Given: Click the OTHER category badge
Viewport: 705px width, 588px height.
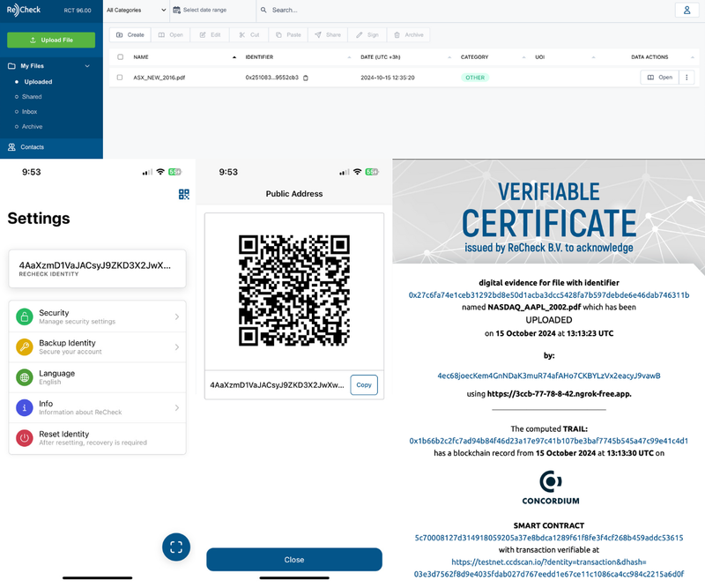Looking at the screenshot, I should 475,78.
